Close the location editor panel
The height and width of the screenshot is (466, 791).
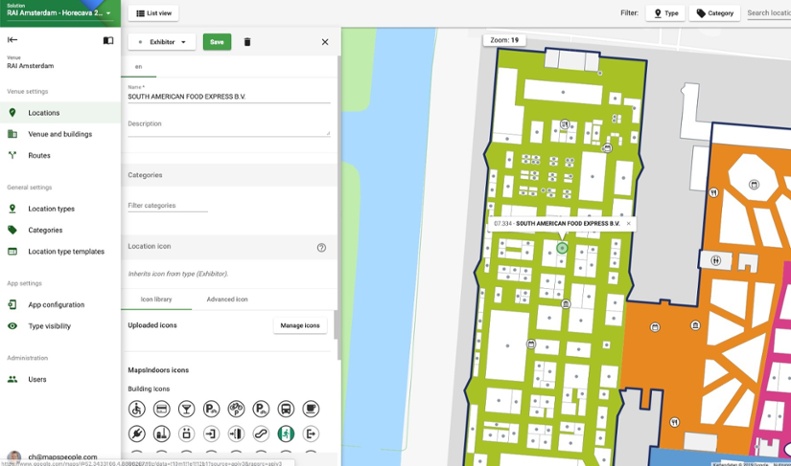[325, 42]
